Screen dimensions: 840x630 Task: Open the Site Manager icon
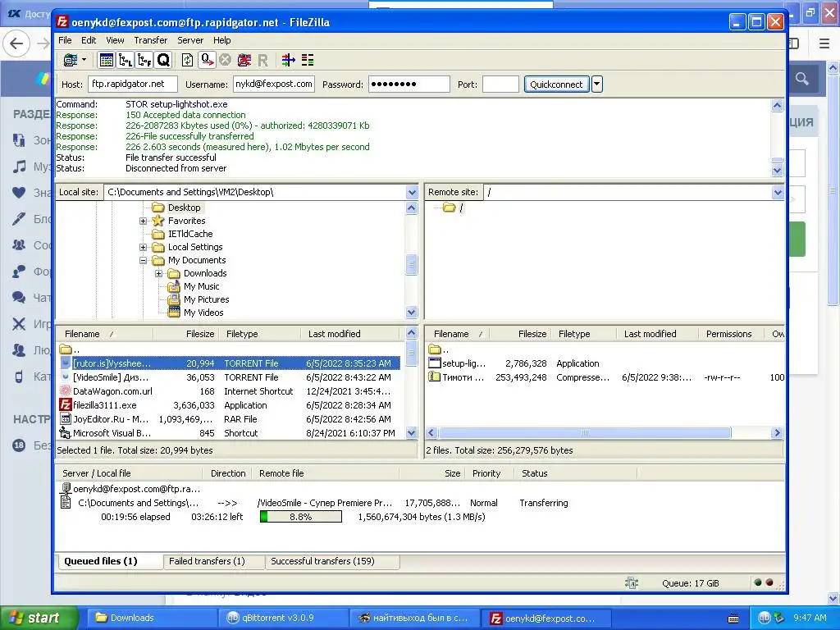click(x=71, y=60)
